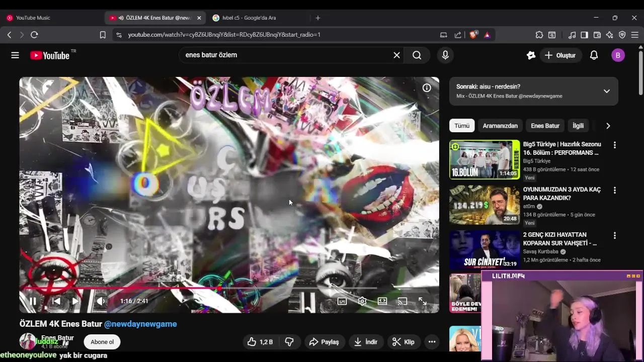Share this page from address bar
This screenshot has height=362, width=644.
(458, 35)
